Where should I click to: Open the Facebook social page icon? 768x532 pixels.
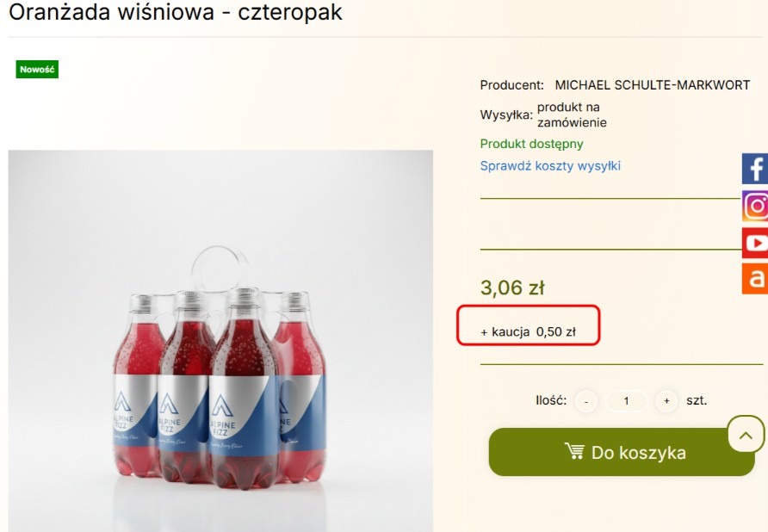(755, 169)
